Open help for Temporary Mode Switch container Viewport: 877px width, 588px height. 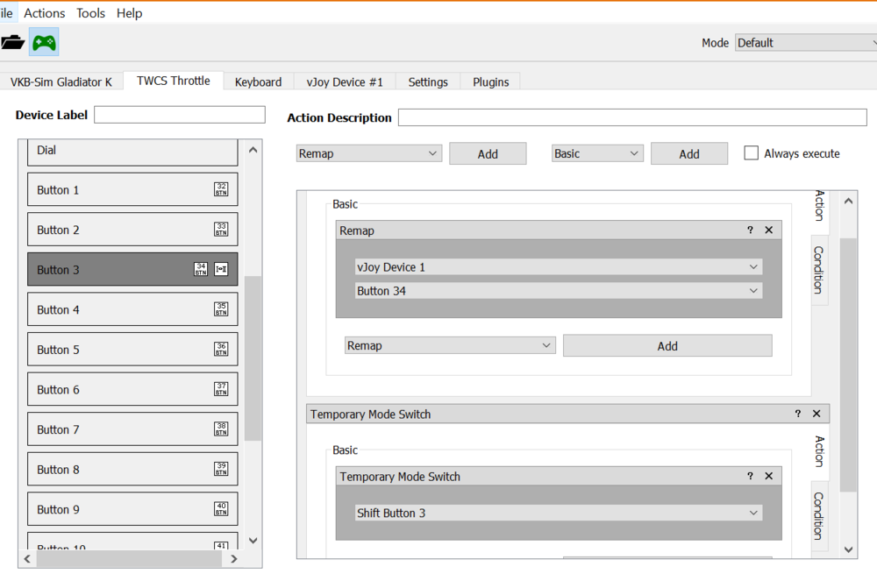797,414
